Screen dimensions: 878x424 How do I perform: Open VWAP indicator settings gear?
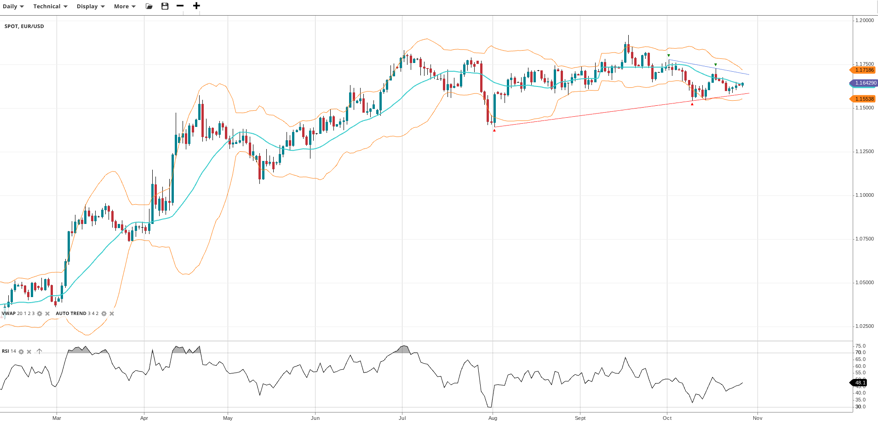(40, 314)
